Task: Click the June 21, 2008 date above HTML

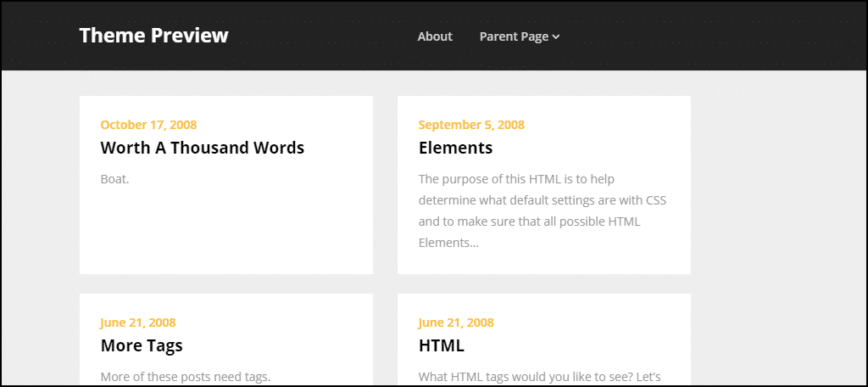Action: [x=456, y=322]
